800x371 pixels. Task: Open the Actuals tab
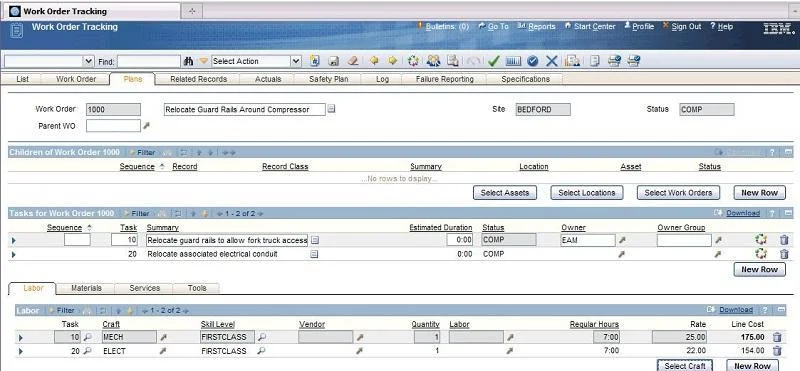268,79
